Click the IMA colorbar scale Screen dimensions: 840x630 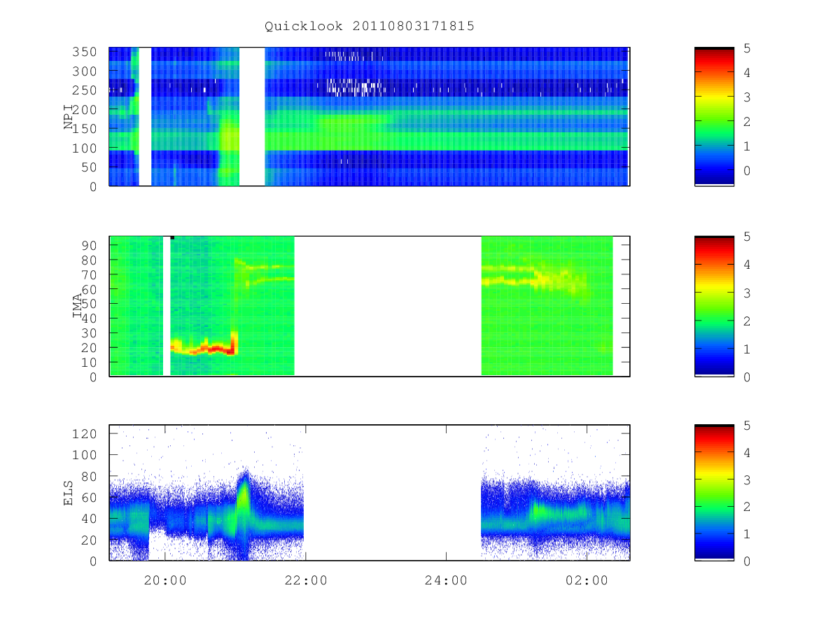(x=714, y=307)
